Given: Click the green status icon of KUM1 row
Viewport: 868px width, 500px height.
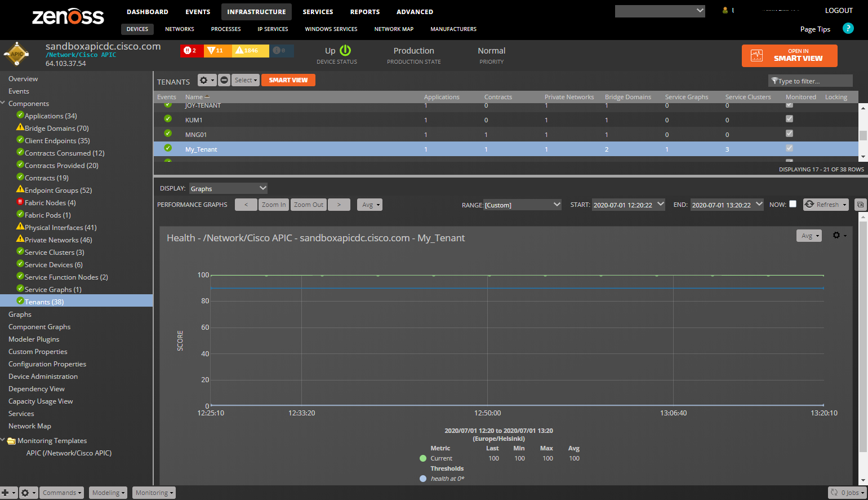Looking at the screenshot, I should tap(168, 119).
